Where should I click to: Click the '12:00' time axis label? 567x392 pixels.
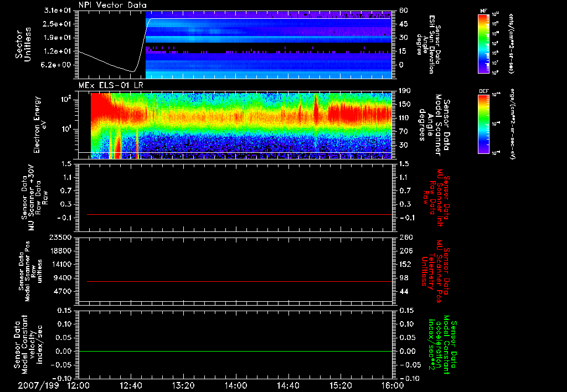click(x=79, y=385)
